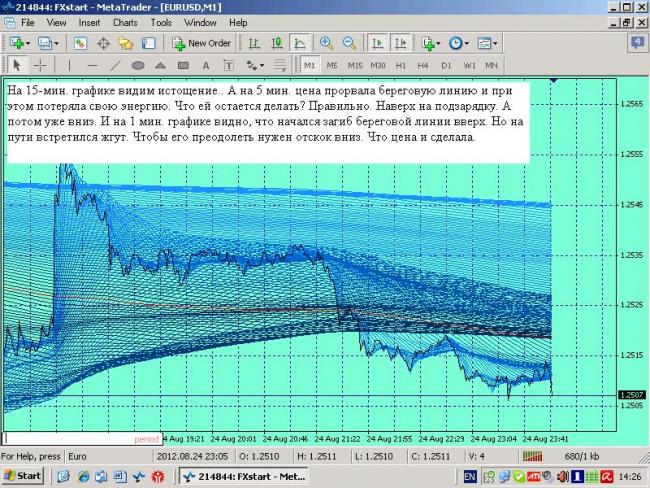
Task: Switch to Line Chart display
Action: coord(300,43)
